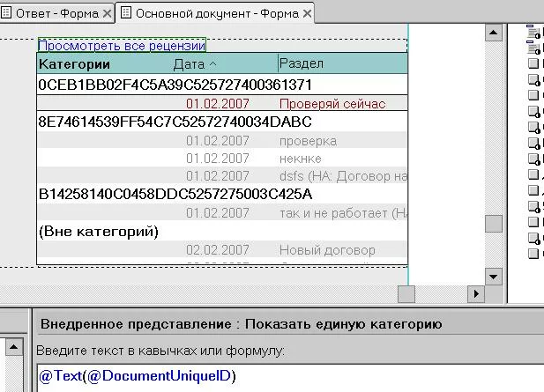This screenshot has width=544, height=392.
Task: Expand category 0CEB1BB02F4C5A39C525727400361371
Action: tap(175, 85)
